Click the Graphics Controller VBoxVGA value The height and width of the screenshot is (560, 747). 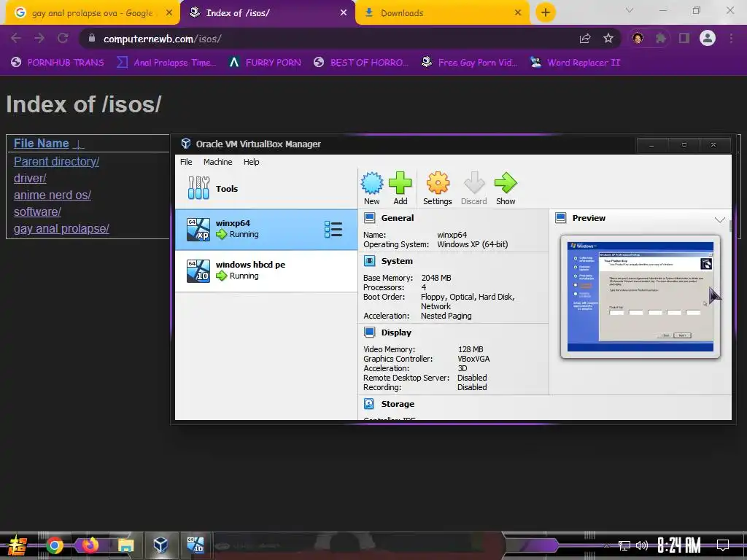click(473, 359)
